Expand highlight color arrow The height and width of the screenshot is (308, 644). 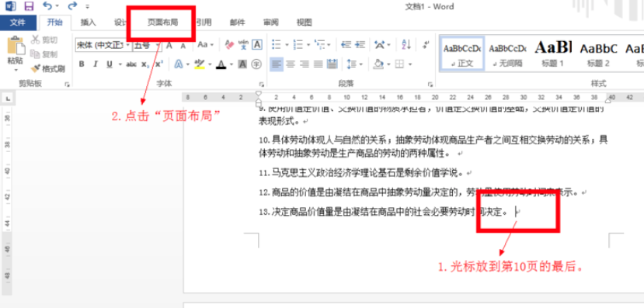(210, 64)
